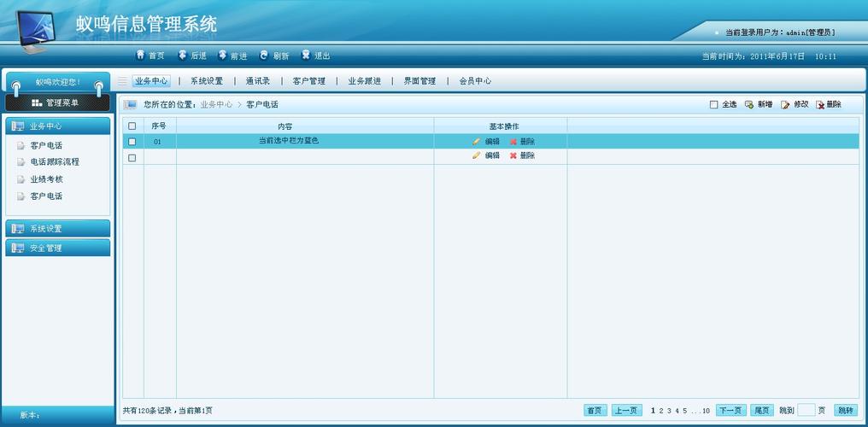Switch to the 界面管理 tab
This screenshot has width=868, height=427.
tap(419, 81)
